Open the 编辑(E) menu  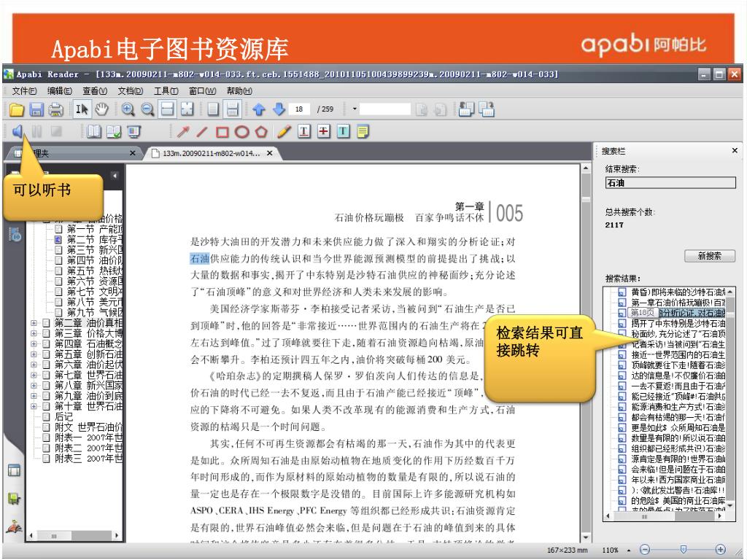(x=60, y=90)
